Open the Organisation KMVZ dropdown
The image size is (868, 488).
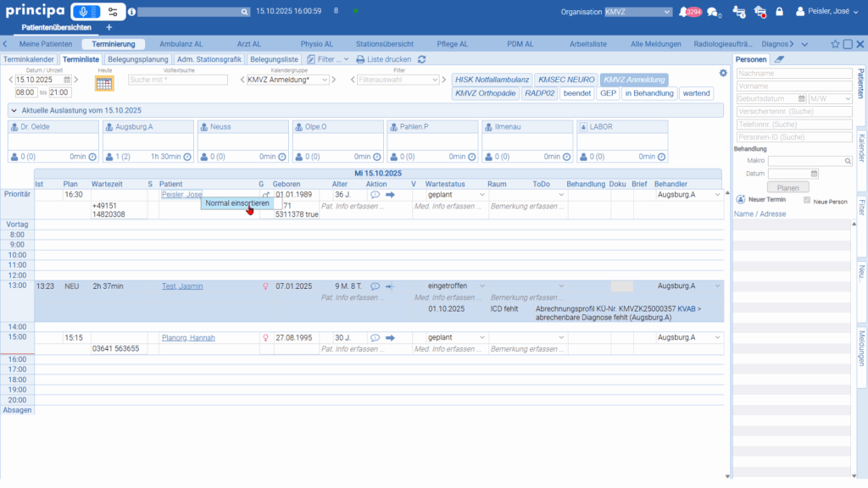pyautogui.click(x=638, y=12)
